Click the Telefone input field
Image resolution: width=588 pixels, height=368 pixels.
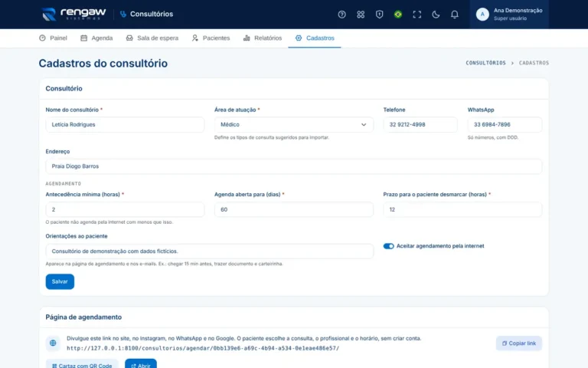tap(420, 125)
